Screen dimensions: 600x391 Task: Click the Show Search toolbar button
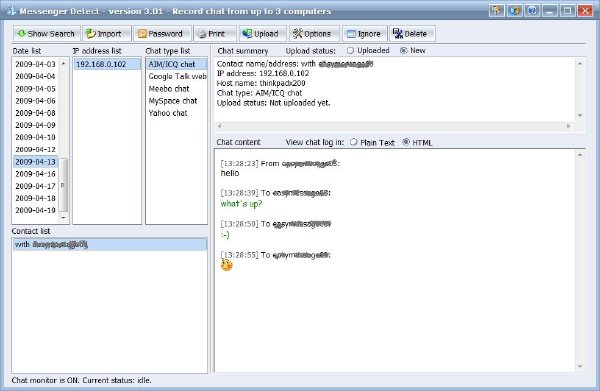coord(47,34)
